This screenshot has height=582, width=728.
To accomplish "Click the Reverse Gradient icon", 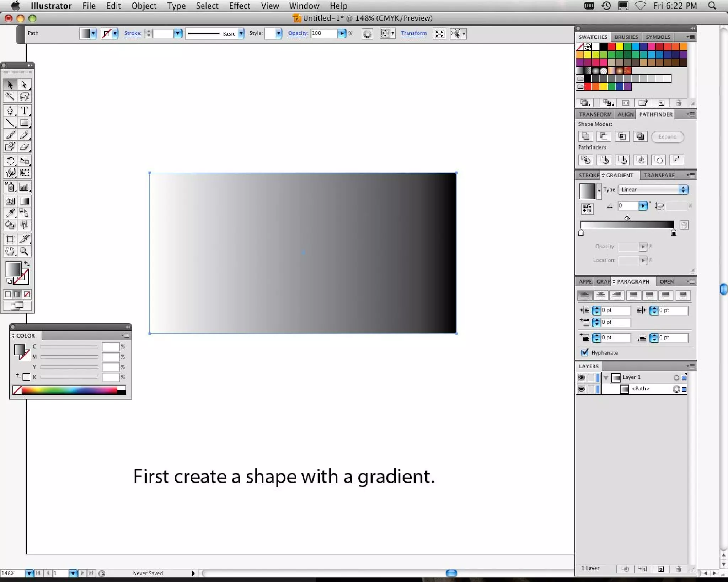I will coord(587,209).
